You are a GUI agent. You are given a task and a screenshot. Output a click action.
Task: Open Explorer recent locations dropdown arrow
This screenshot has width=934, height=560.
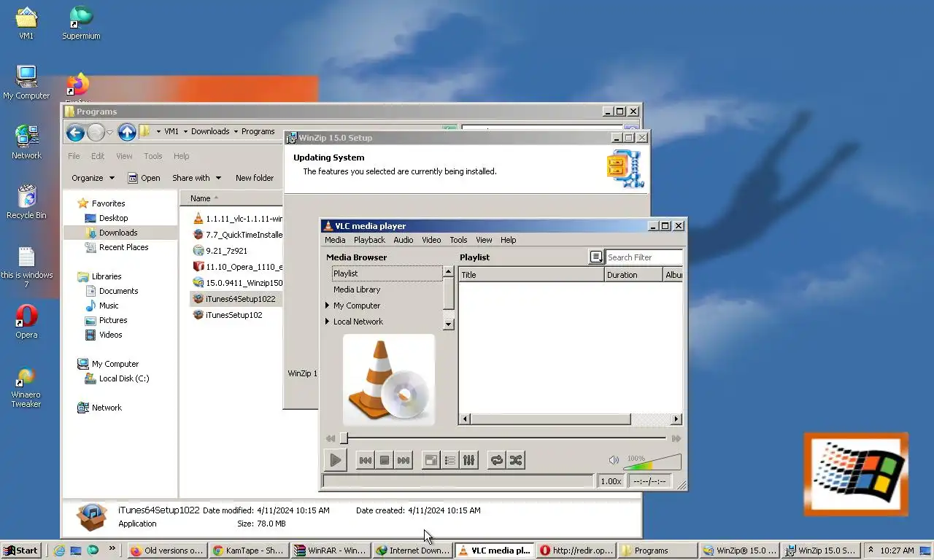click(109, 132)
